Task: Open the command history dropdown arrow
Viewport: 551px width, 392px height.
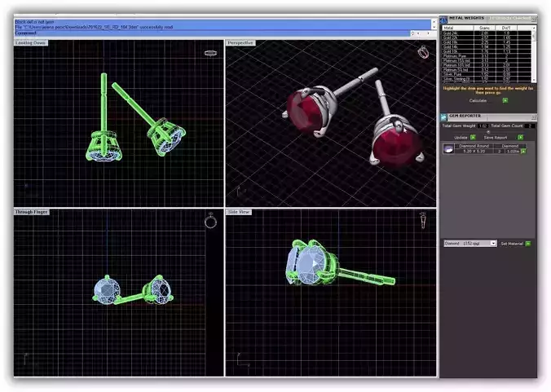Action: click(429, 33)
